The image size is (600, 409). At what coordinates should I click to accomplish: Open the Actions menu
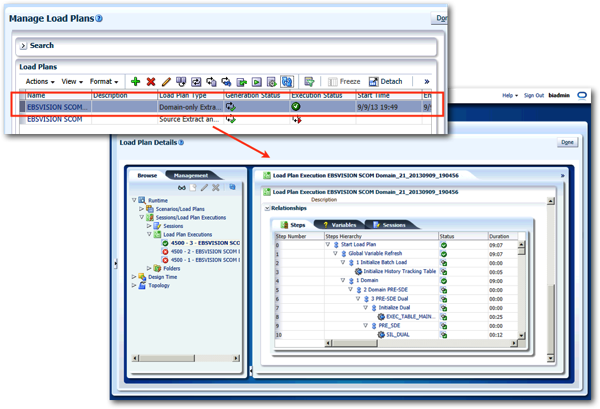click(40, 81)
